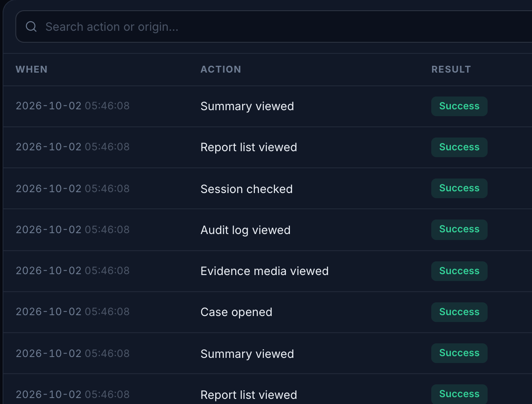
Task: Select timestamp in the Case opened row
Action: click(x=73, y=311)
